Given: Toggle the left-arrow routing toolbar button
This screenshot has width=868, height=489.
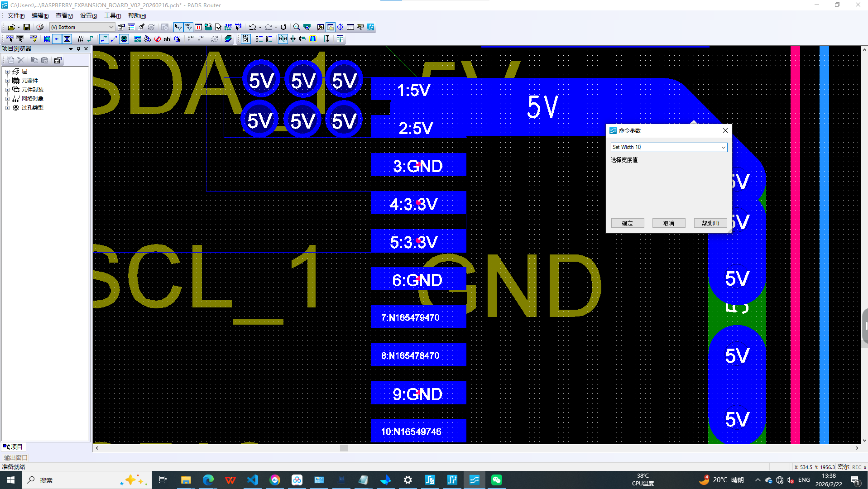Looking at the screenshot, I should click(x=57, y=39).
